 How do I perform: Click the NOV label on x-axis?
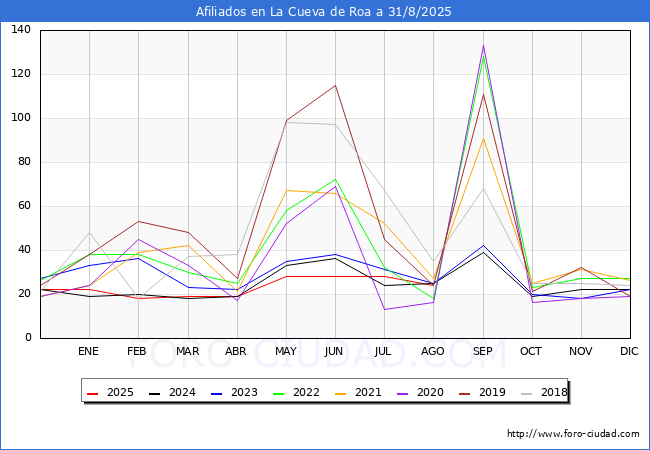pyautogui.click(x=581, y=351)
